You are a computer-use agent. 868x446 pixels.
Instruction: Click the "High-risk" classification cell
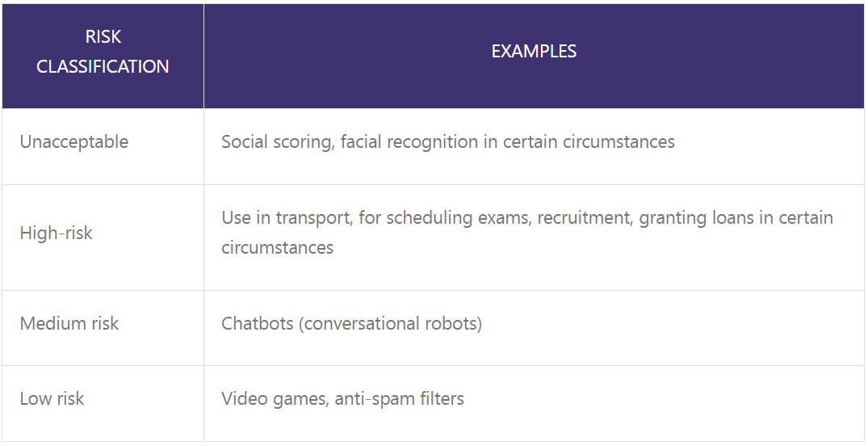tap(56, 234)
